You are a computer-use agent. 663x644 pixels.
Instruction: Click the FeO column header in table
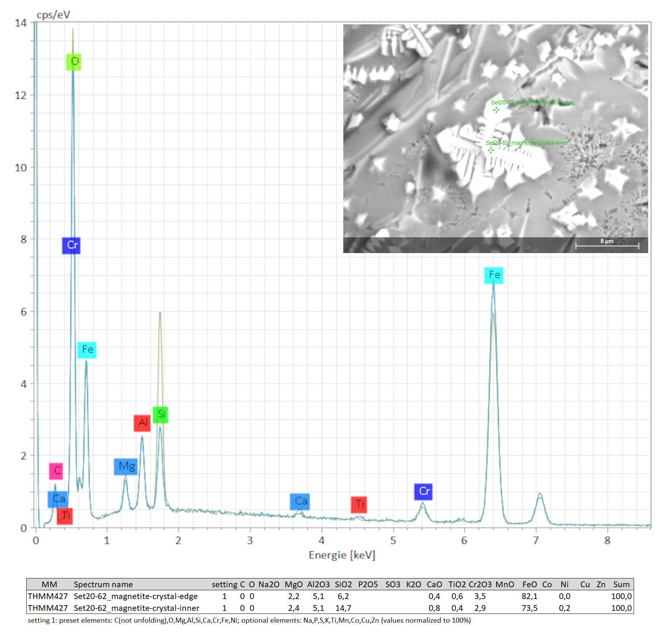pos(529,585)
